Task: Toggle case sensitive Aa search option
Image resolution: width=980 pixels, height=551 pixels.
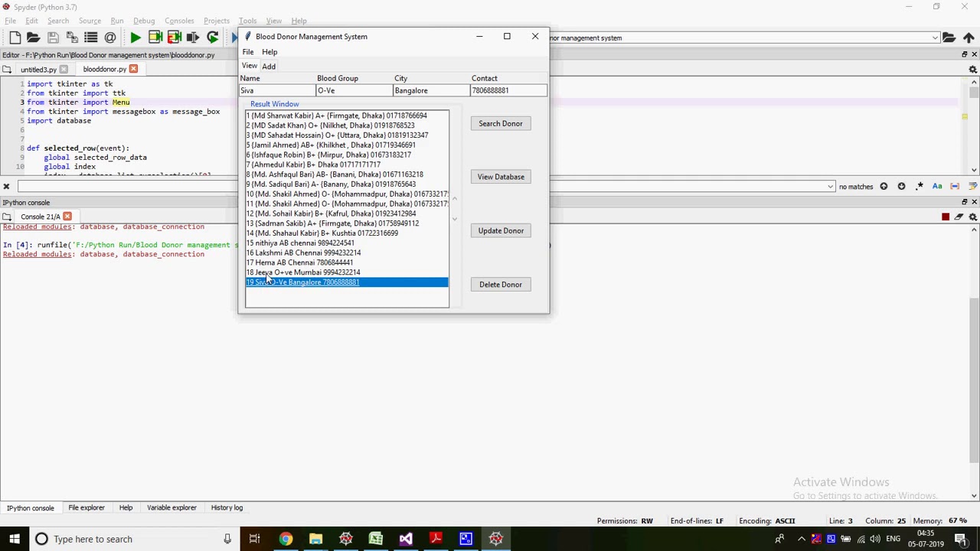Action: click(937, 186)
